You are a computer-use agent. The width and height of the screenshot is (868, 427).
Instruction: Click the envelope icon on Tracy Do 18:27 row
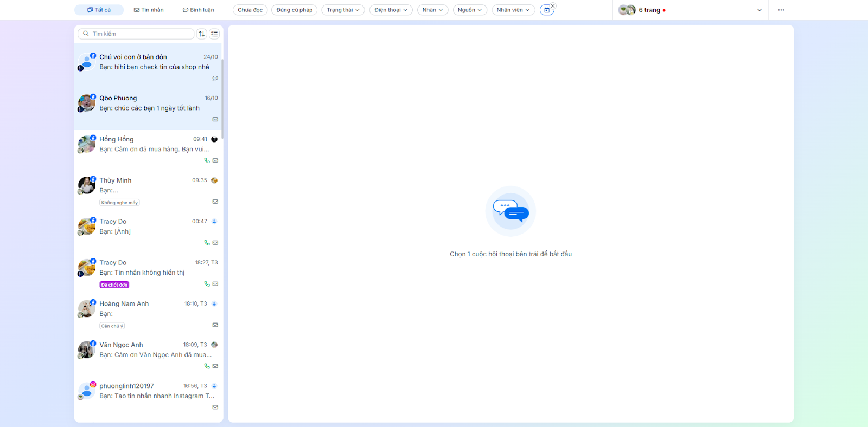tap(215, 284)
